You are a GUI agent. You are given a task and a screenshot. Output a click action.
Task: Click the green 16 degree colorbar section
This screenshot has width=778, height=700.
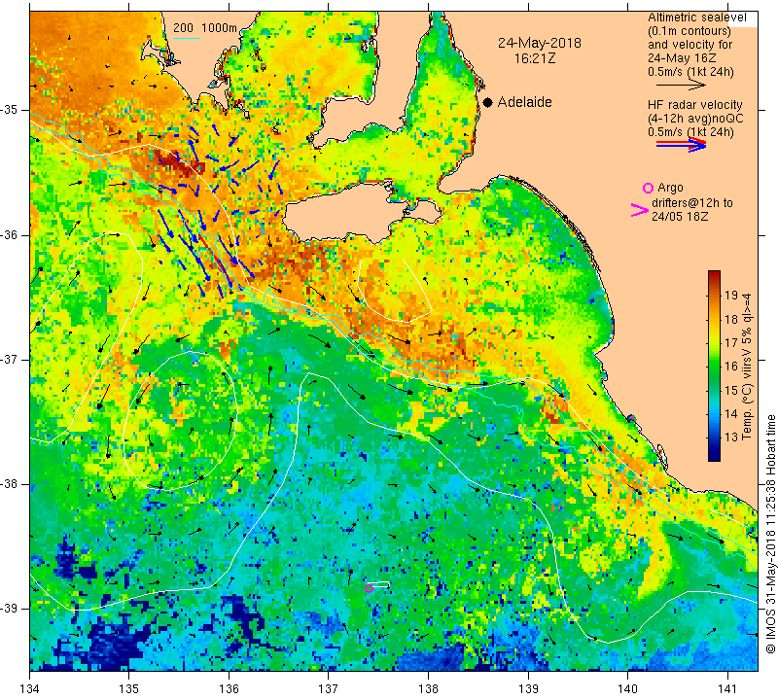(x=714, y=367)
